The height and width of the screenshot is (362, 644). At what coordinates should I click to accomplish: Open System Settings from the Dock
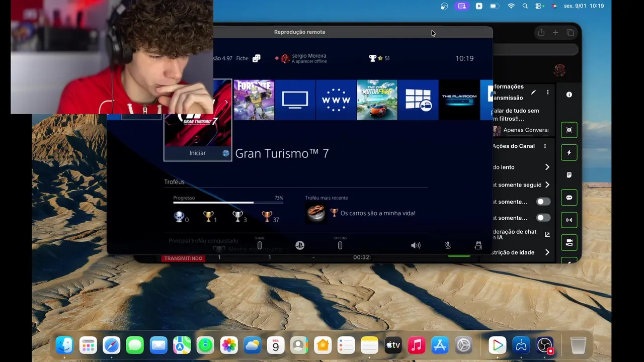[463, 345]
